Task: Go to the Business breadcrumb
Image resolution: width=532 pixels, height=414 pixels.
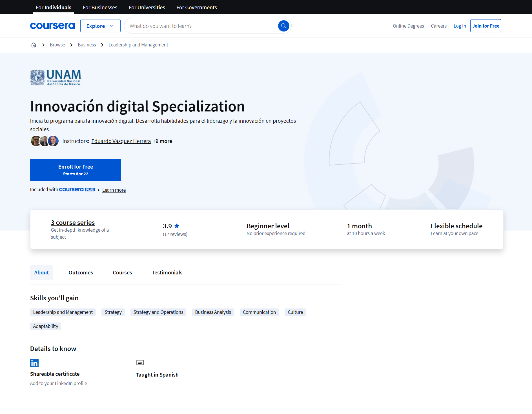Action: pos(87,45)
